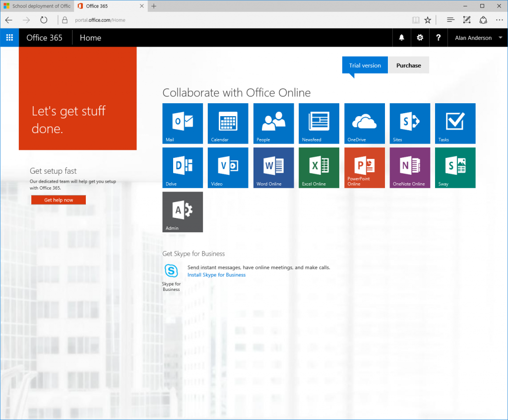Click the Let's get stuff done banner

[78, 98]
